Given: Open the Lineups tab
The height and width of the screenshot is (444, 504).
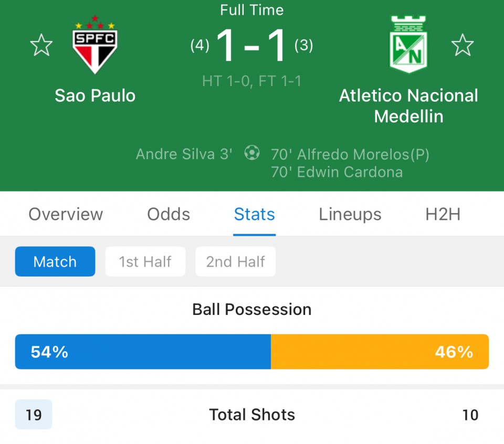Looking at the screenshot, I should coord(350,214).
